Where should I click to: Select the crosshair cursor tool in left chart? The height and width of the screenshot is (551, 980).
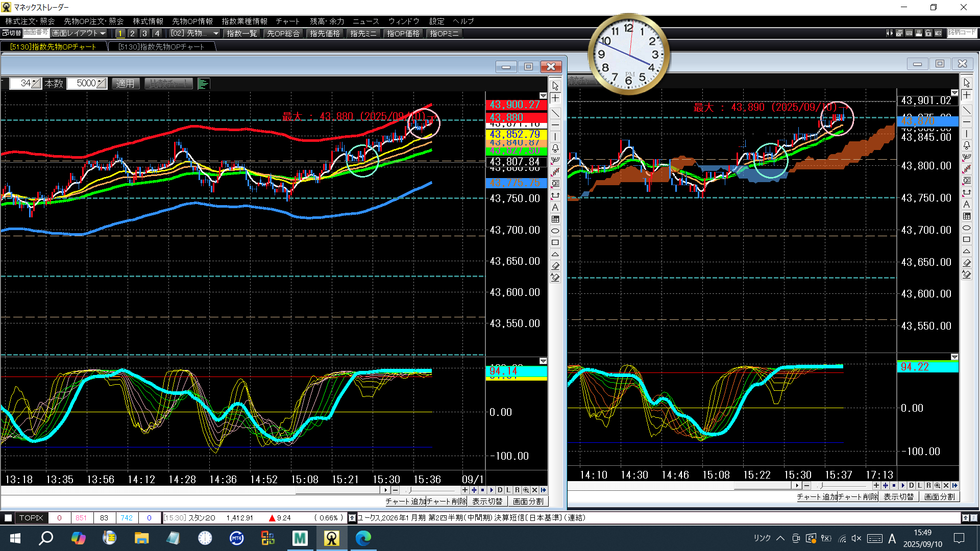click(555, 98)
